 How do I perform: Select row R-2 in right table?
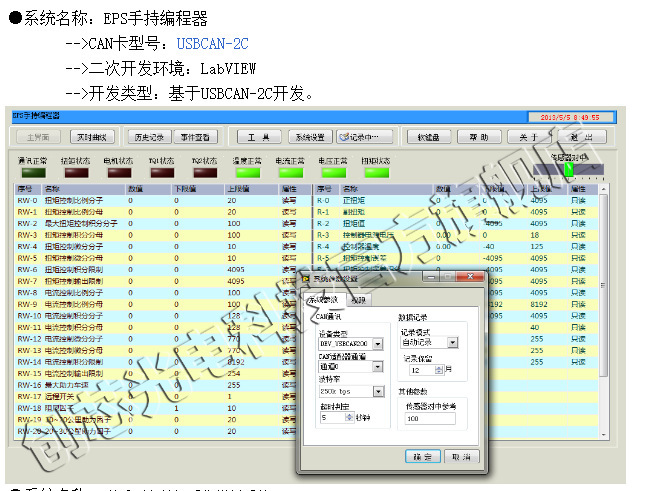456,224
